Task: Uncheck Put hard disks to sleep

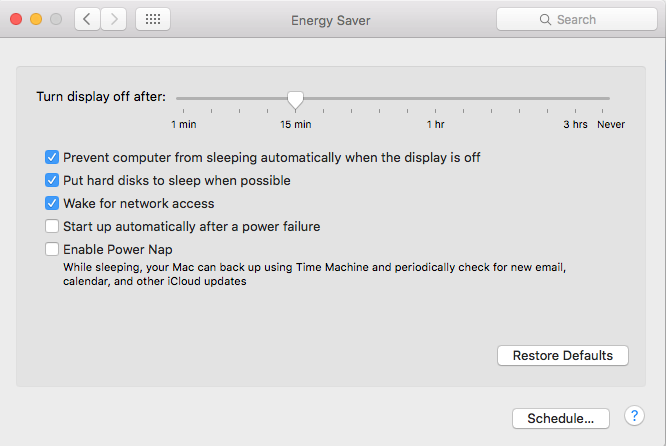Action: 52,180
